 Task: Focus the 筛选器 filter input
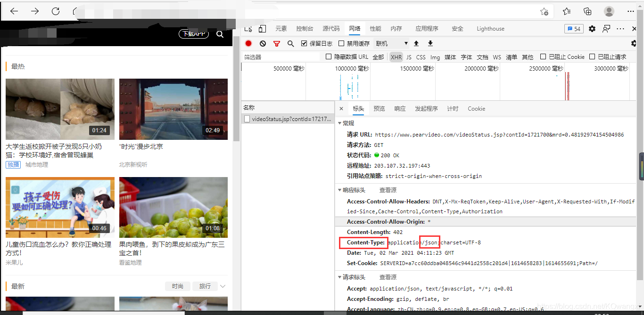click(281, 57)
